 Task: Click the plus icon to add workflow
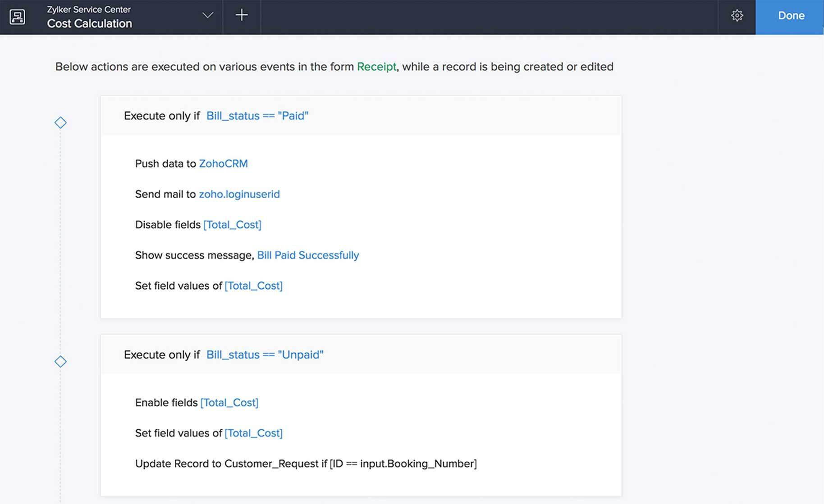click(x=242, y=15)
